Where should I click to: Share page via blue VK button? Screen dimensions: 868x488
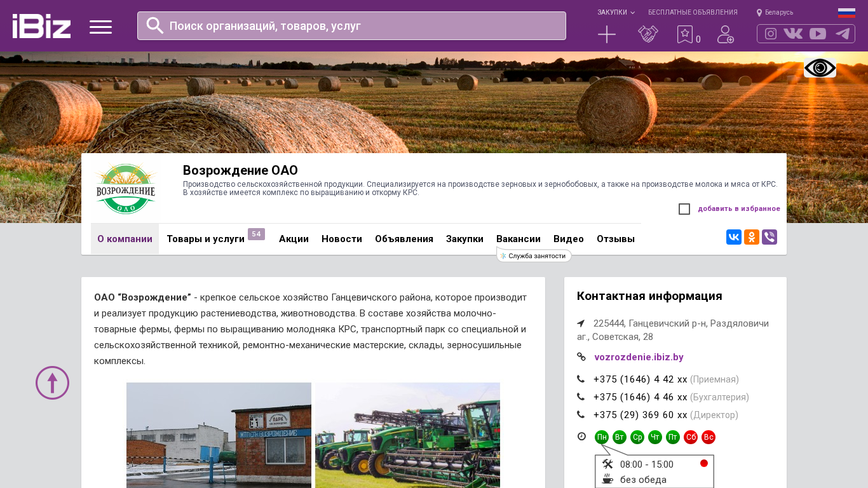pyautogui.click(x=734, y=237)
